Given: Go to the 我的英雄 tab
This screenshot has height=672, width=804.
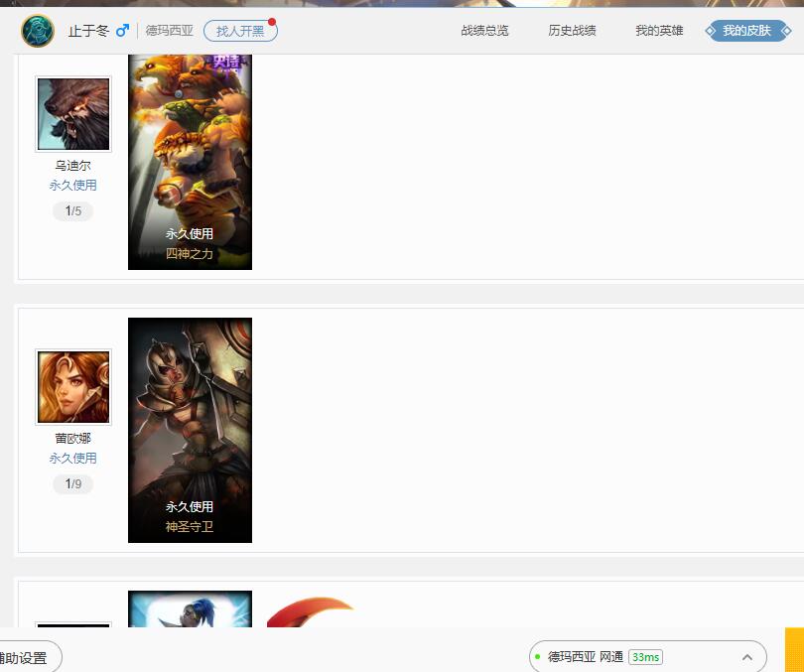Looking at the screenshot, I should [x=659, y=31].
